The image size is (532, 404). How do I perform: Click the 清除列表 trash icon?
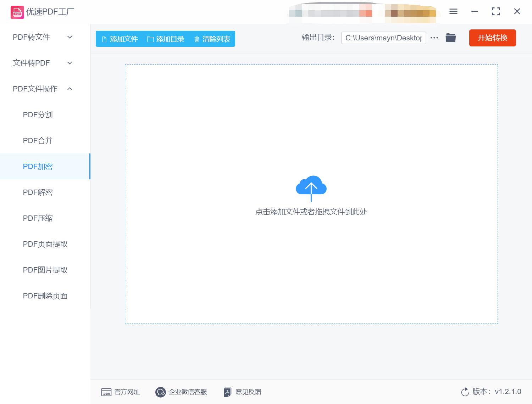tap(197, 39)
